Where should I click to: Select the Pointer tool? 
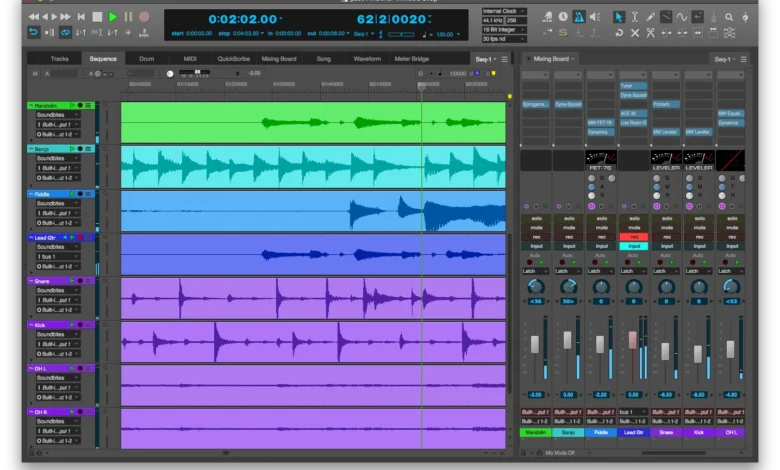coord(619,17)
